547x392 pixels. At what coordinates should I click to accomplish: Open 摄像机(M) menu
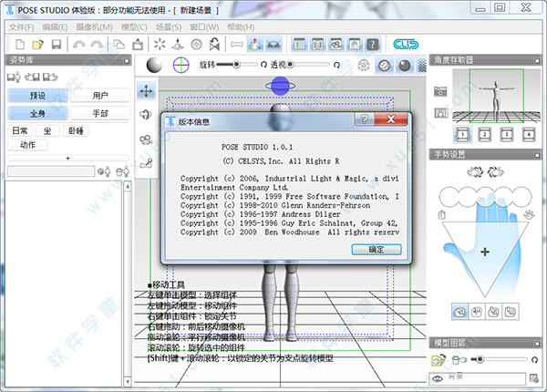point(94,27)
